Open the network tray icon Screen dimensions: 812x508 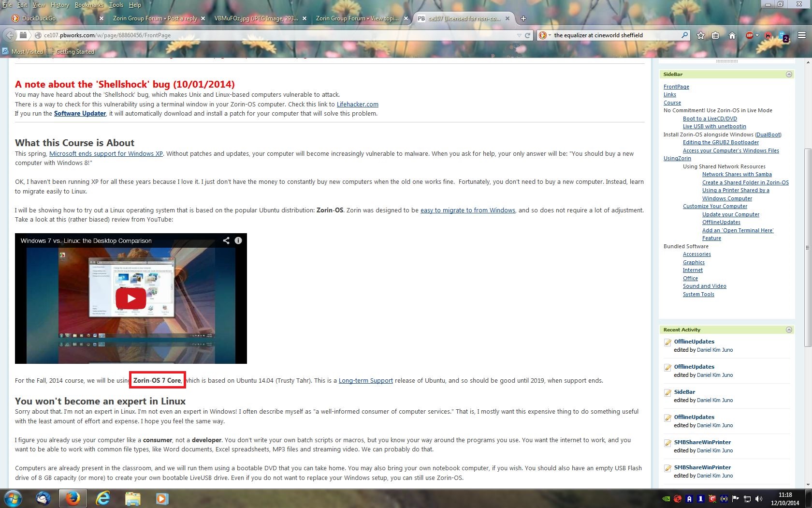click(747, 499)
